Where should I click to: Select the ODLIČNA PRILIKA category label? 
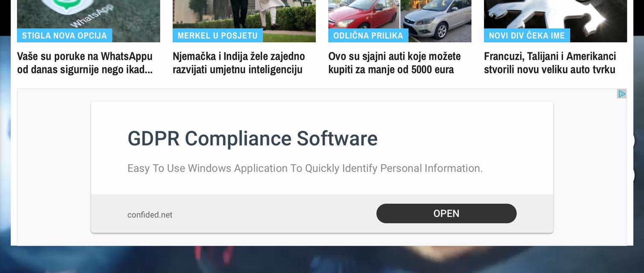pos(368,35)
